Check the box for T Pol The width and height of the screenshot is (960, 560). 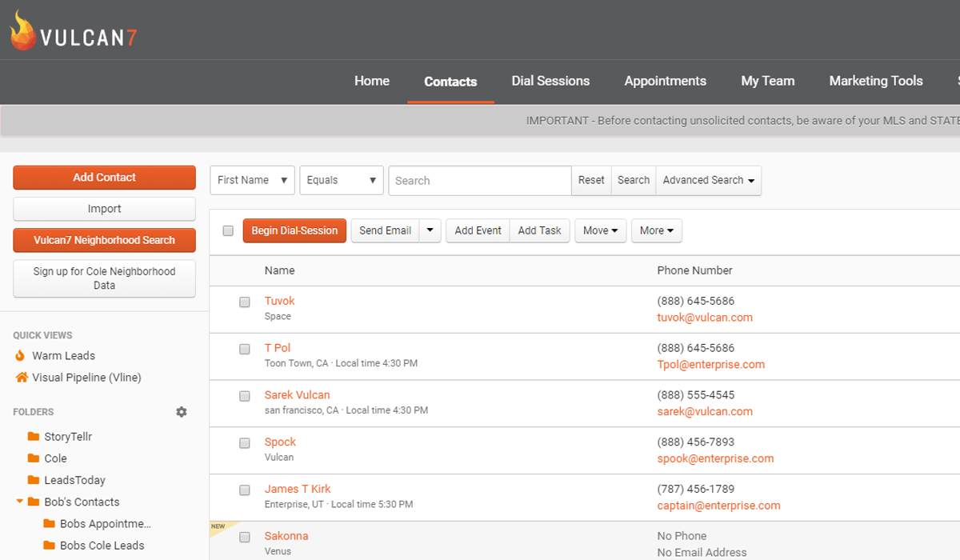(x=245, y=350)
